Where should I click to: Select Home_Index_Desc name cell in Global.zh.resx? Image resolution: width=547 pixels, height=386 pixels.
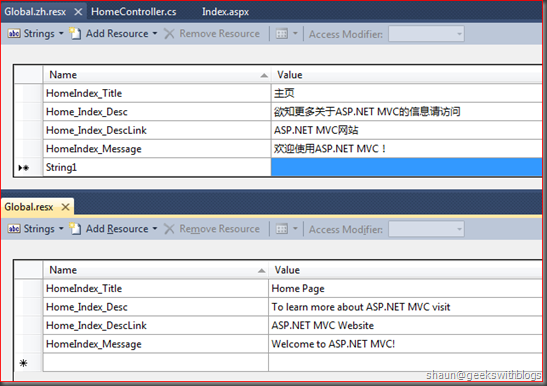(x=157, y=112)
